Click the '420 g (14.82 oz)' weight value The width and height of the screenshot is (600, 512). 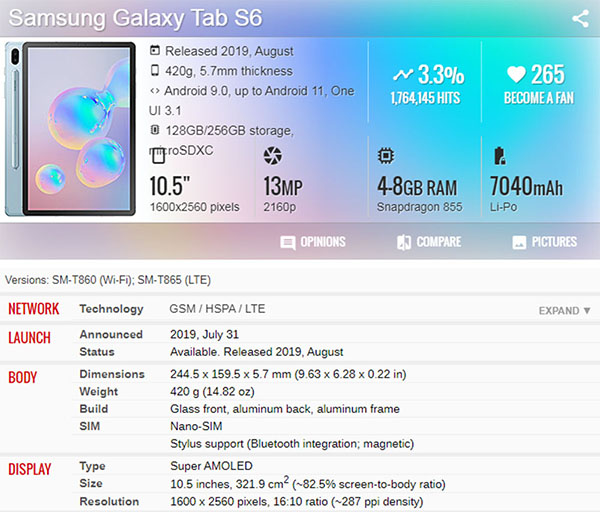point(212,391)
